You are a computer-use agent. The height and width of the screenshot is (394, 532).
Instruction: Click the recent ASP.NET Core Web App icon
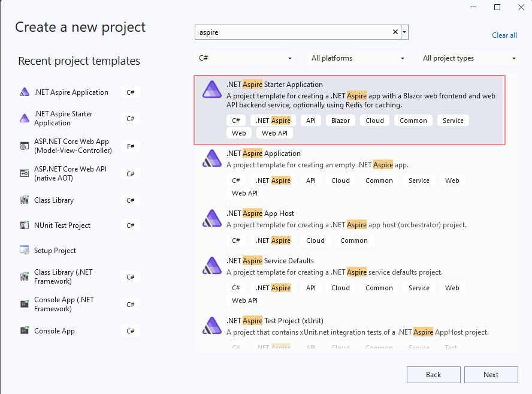coord(25,146)
